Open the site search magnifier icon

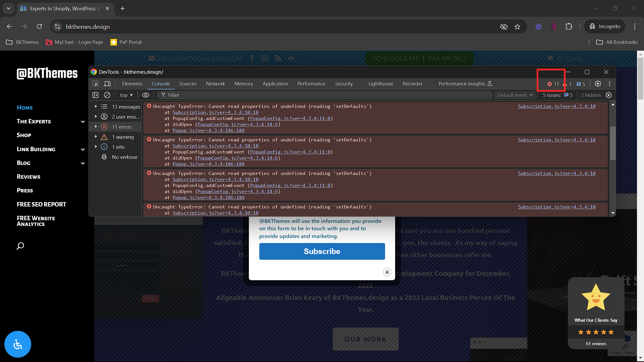20,246
